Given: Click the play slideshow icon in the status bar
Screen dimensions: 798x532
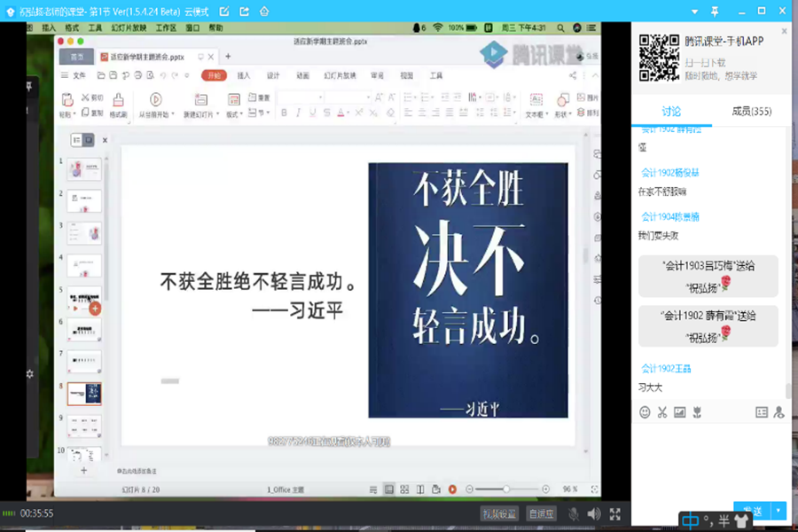Looking at the screenshot, I should (x=452, y=489).
